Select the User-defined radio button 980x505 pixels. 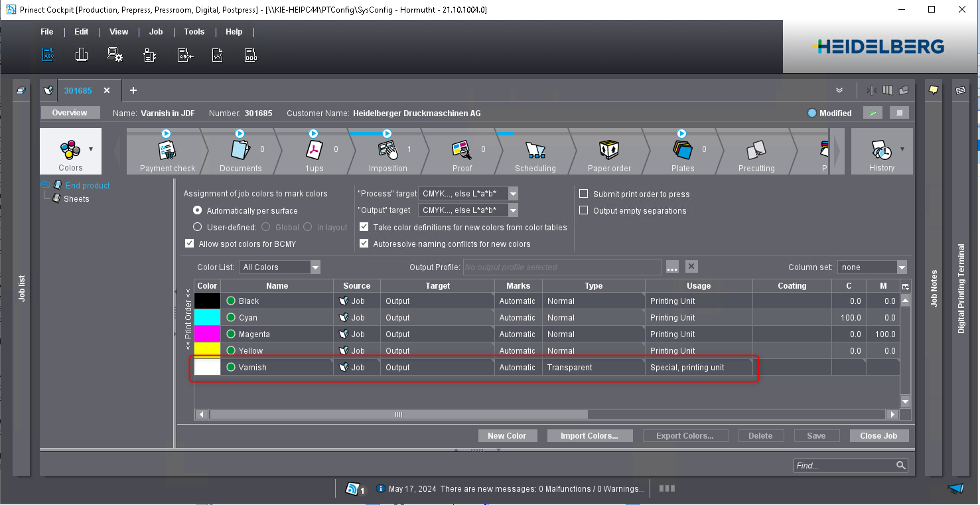[x=197, y=227]
